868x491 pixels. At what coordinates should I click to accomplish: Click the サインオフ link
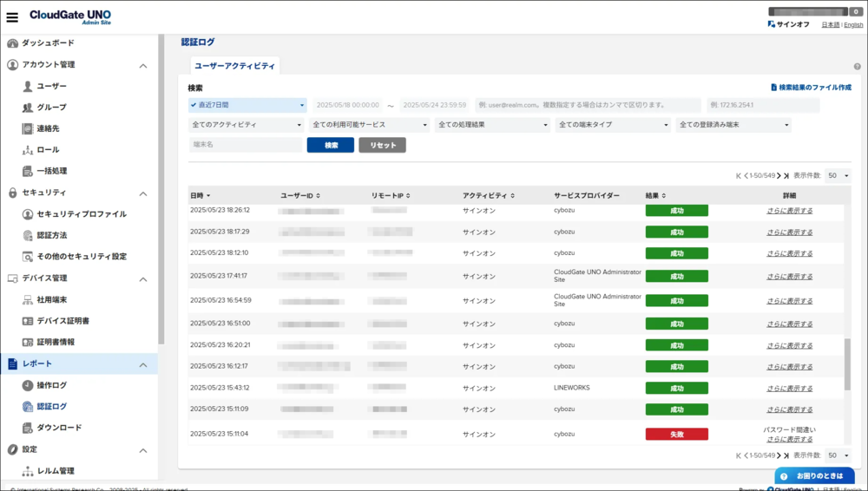[x=789, y=24]
